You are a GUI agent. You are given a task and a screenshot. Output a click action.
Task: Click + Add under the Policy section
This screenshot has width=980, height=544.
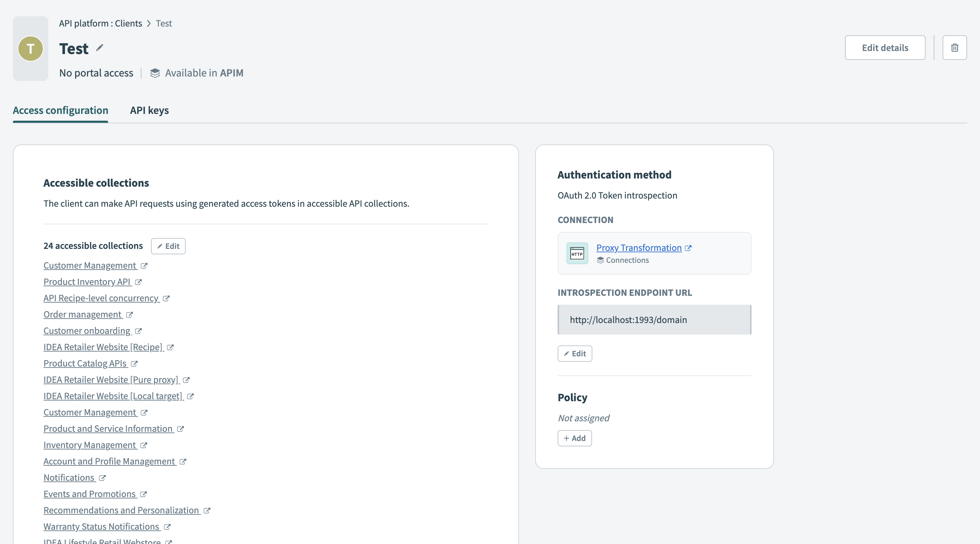574,438
